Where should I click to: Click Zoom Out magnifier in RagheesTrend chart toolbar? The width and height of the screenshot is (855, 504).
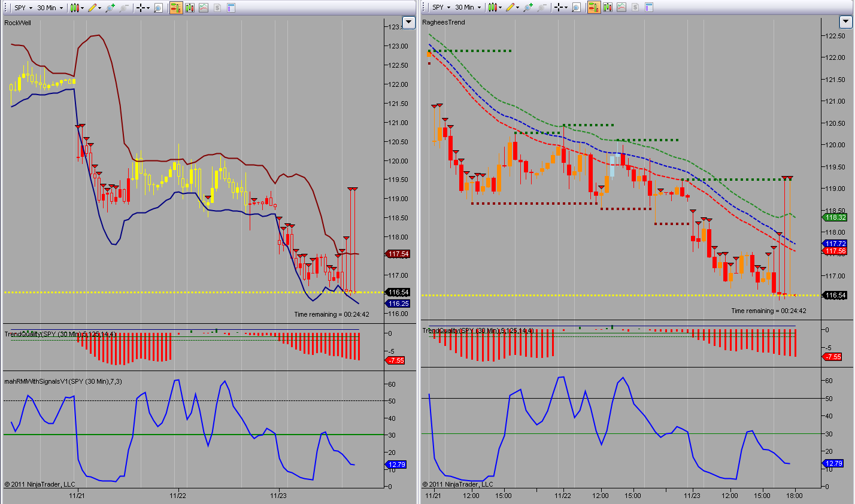542,7
